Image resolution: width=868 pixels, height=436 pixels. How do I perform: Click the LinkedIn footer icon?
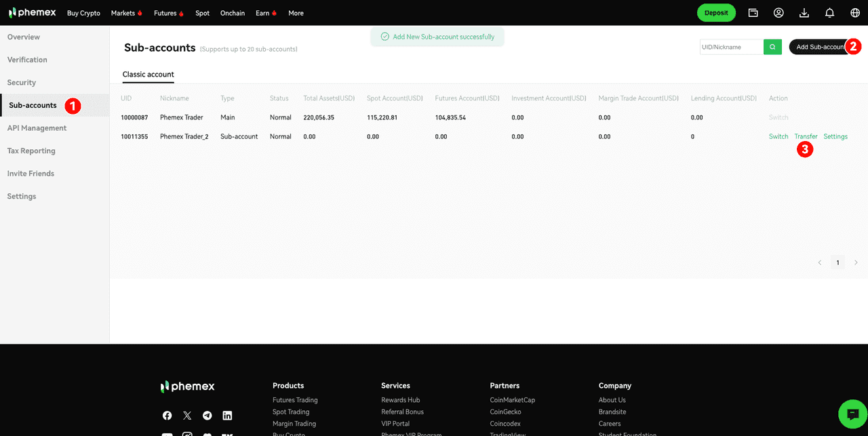point(227,416)
